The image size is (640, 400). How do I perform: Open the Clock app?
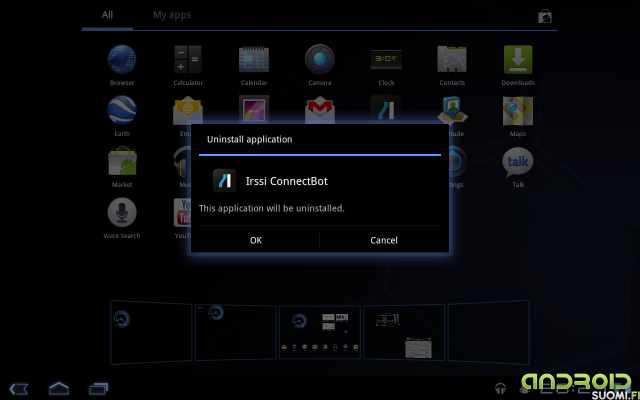click(386, 60)
